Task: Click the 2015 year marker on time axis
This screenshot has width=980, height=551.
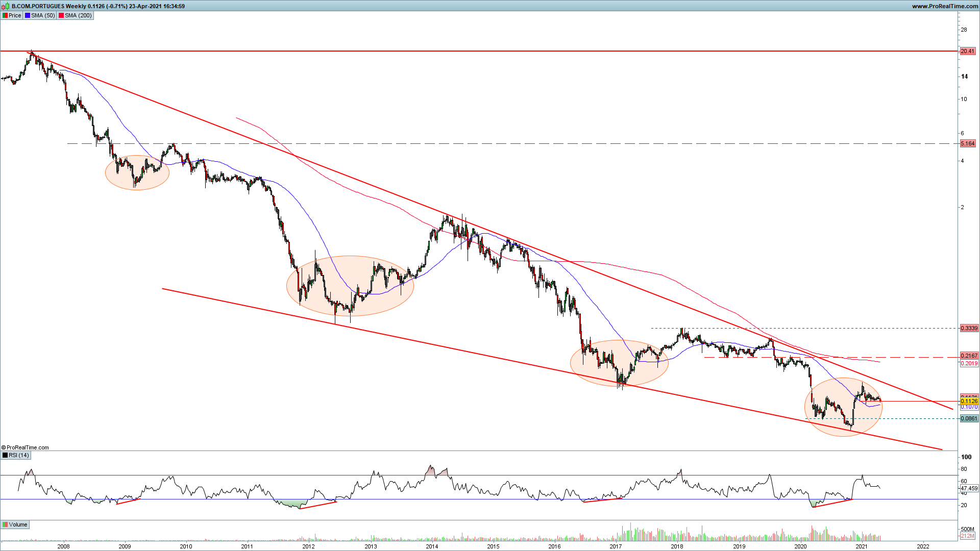Action: point(493,546)
